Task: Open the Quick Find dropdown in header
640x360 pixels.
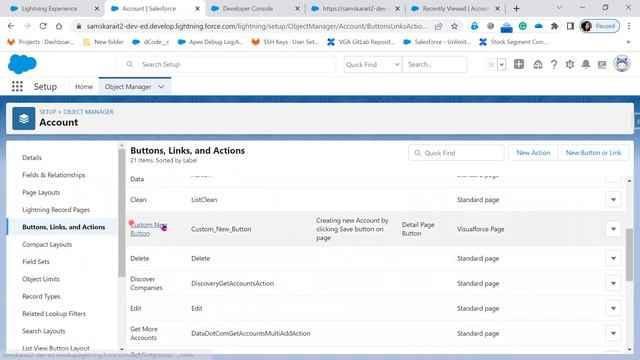Action: 372,64
